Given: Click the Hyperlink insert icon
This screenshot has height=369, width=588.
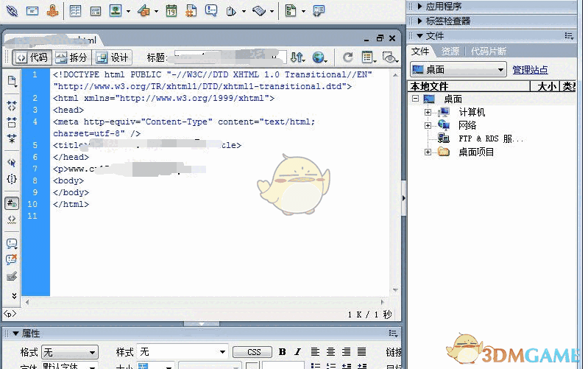Looking at the screenshot, I should tap(12, 10).
